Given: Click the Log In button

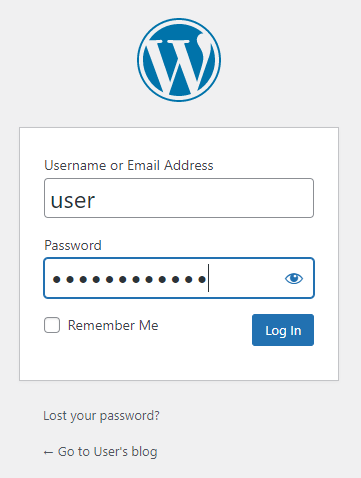Looking at the screenshot, I should pyautogui.click(x=283, y=330).
